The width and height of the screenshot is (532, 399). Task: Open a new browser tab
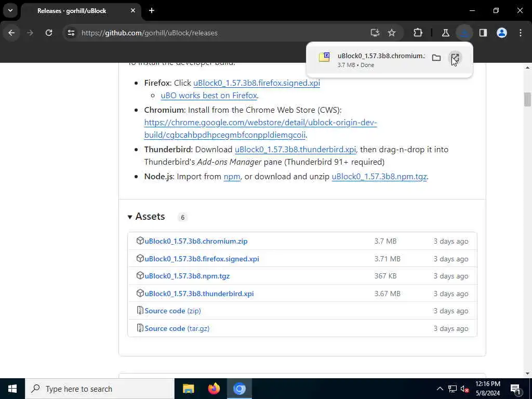point(152,10)
